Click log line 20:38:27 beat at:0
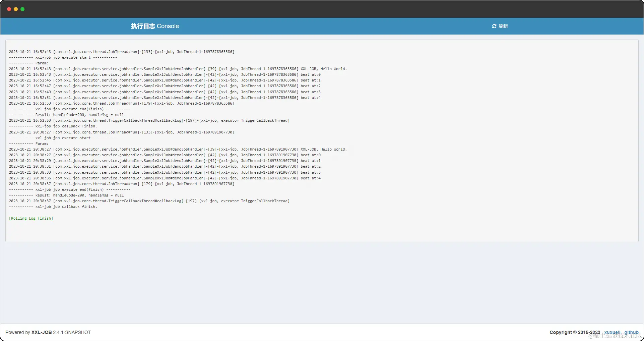Viewport: 644px width, 341px height. coord(165,155)
